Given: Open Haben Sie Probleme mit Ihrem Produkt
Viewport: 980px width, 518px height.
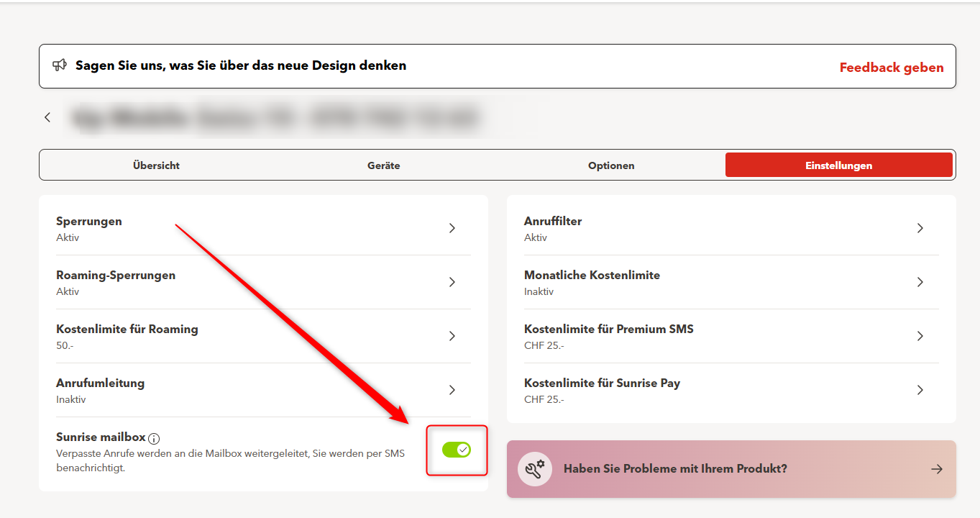Looking at the screenshot, I should [675, 469].
